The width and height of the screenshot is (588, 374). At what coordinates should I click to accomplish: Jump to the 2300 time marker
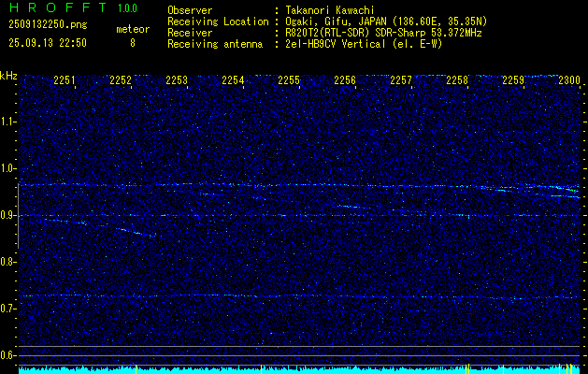(569, 80)
